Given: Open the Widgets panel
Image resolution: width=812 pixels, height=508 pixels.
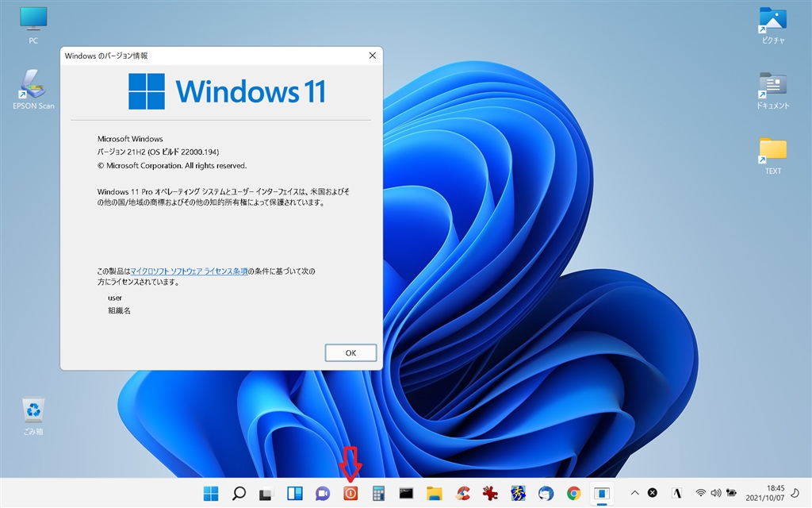Looking at the screenshot, I should tap(295, 494).
